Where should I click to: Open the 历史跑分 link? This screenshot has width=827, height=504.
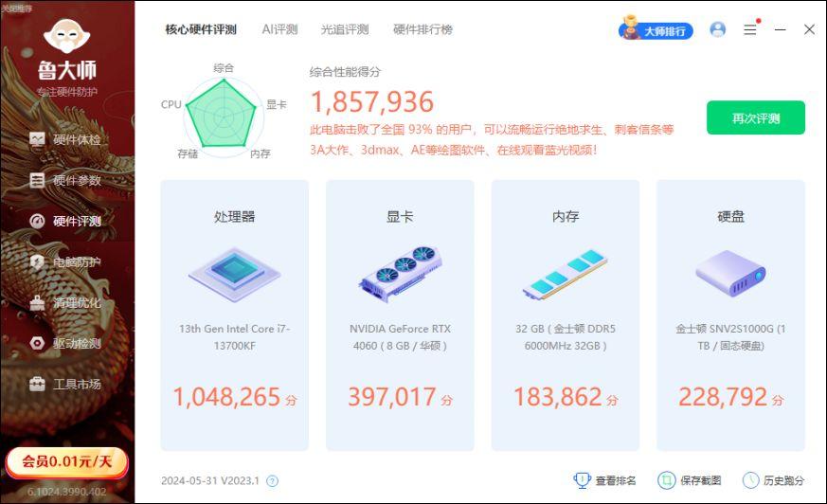point(783,481)
